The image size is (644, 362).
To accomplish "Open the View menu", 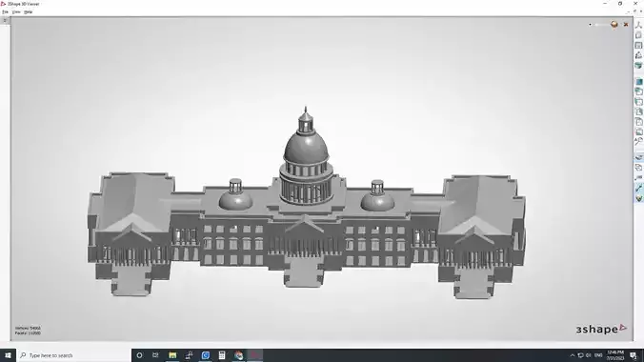I will (x=16, y=12).
